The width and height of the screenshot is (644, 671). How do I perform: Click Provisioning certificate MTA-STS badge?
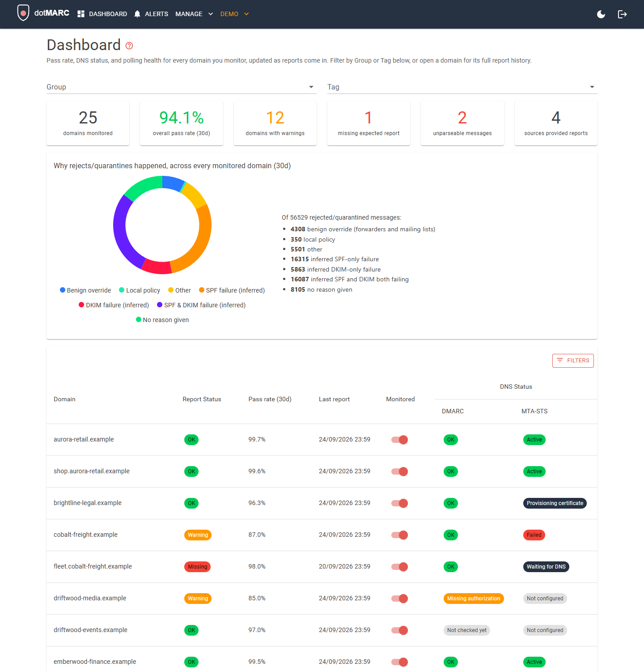(x=555, y=503)
